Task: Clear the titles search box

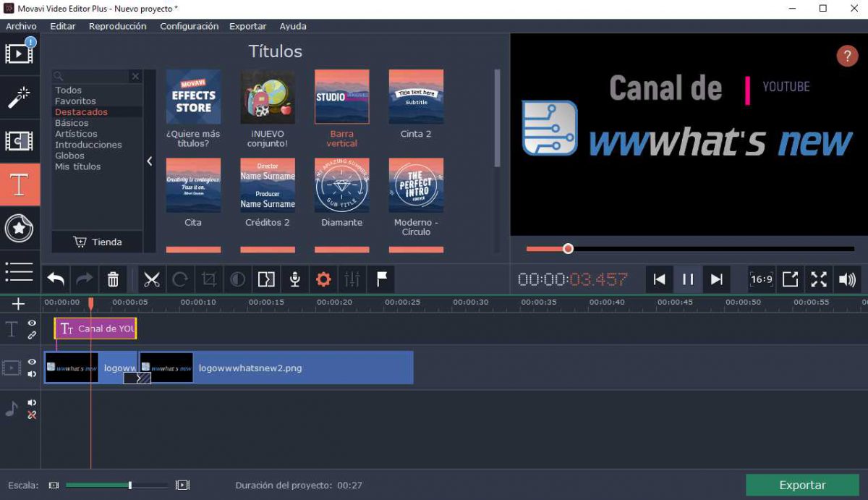Action: click(135, 76)
